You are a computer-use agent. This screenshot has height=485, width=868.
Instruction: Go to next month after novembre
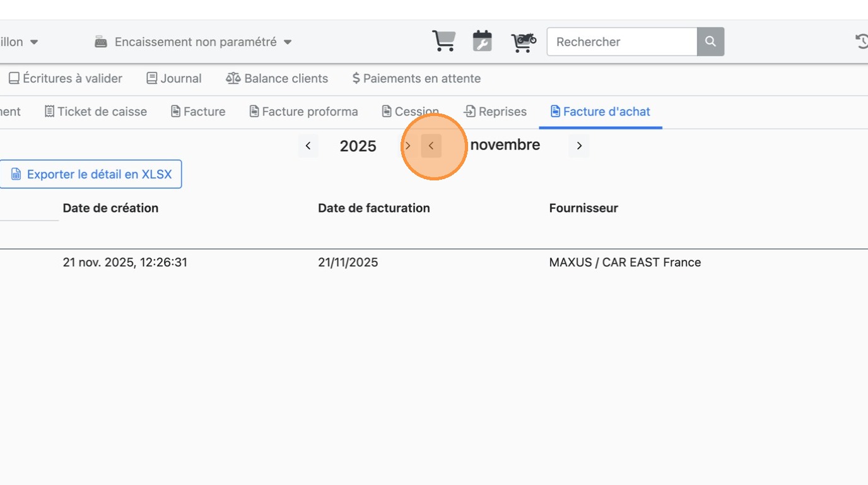pyautogui.click(x=579, y=146)
